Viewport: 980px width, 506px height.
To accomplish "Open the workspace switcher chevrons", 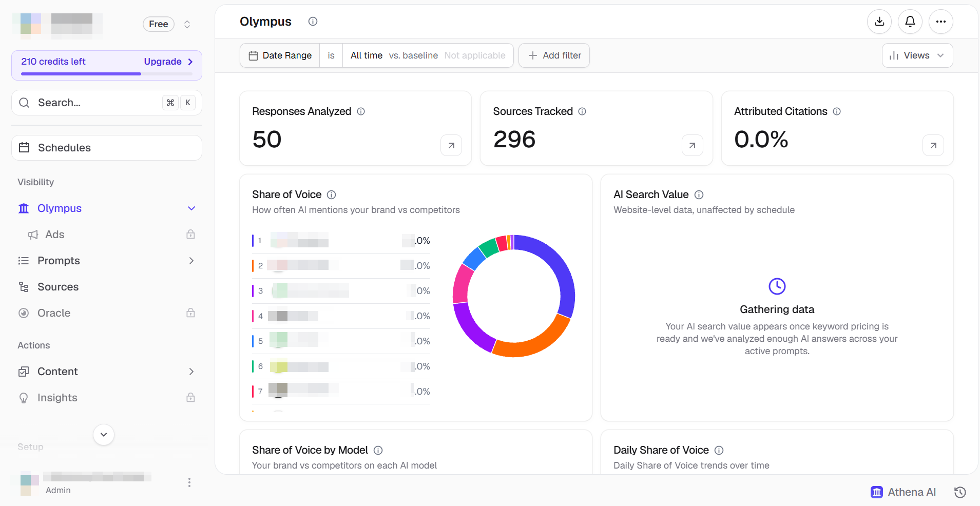I will [x=187, y=24].
